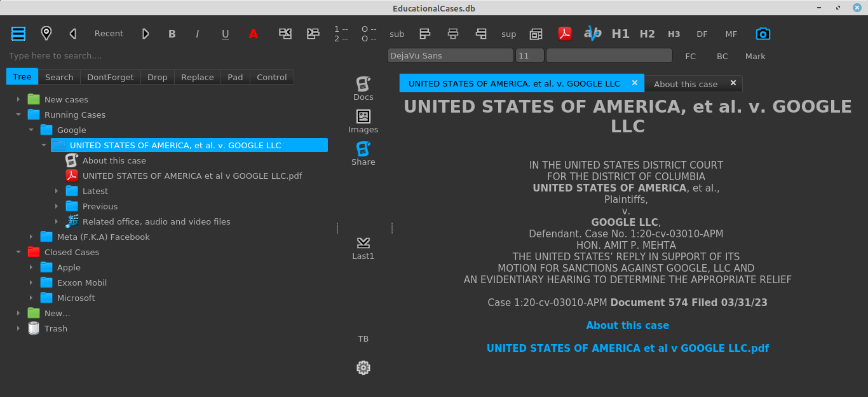The height and width of the screenshot is (397, 868).
Task: Align text left icon
Action: click(x=425, y=34)
